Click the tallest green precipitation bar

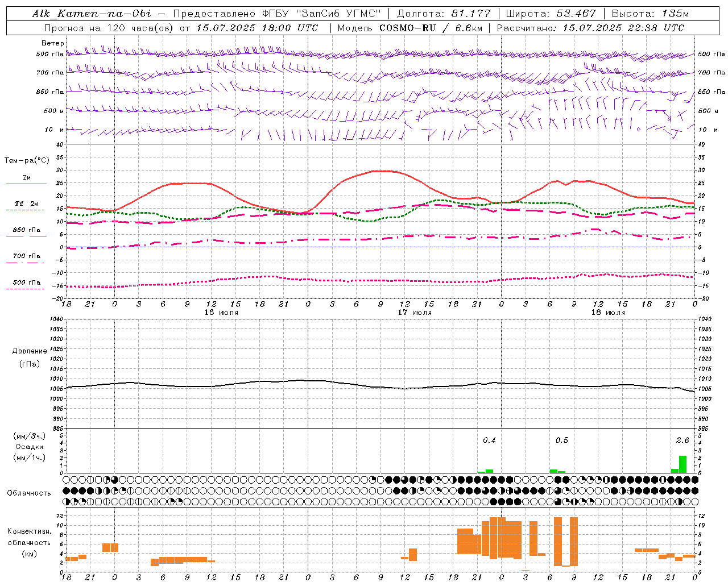click(682, 464)
